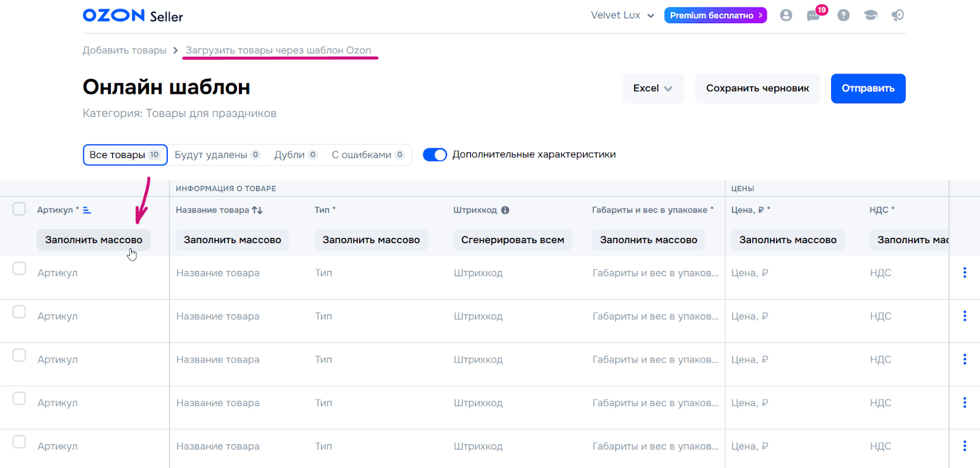This screenshot has width=980, height=468.
Task: Open three-dot menu of first row
Action: (964, 273)
